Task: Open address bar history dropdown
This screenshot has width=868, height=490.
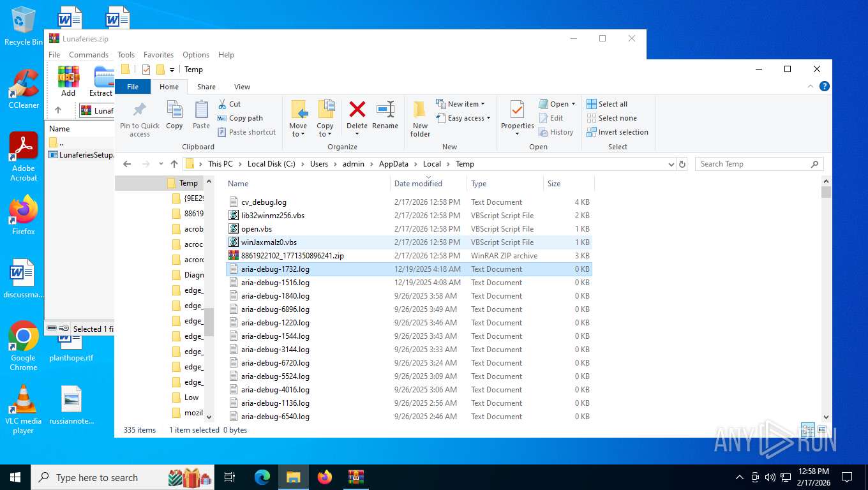Action: (671, 164)
